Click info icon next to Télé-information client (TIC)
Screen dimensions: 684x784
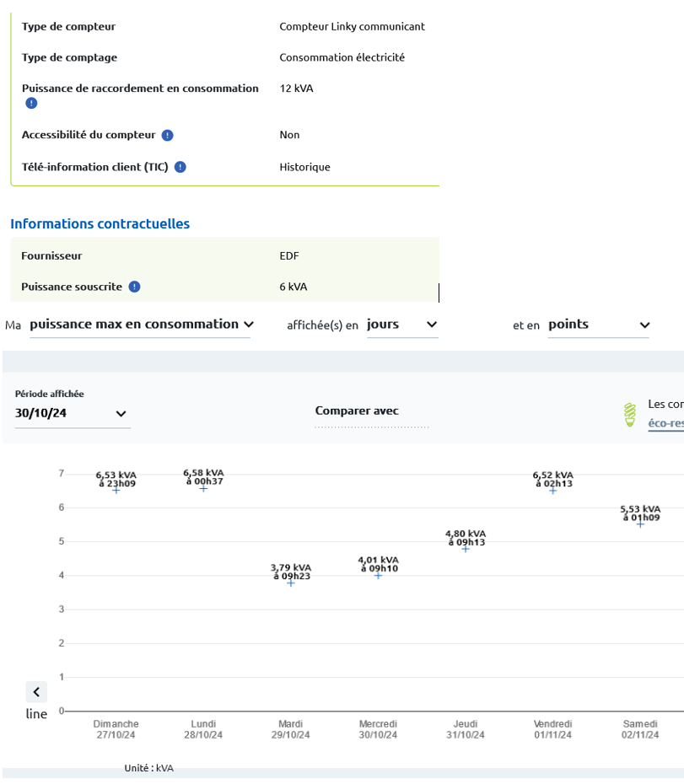180,167
